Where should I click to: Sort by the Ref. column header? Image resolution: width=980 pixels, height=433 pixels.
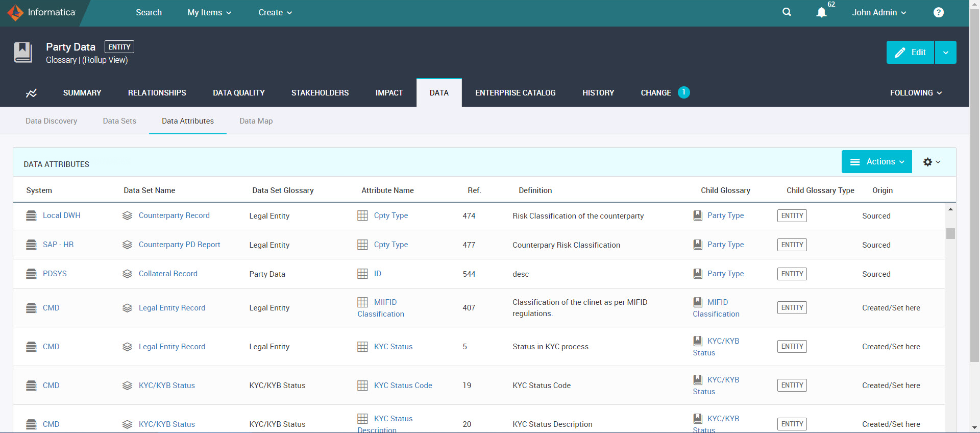pyautogui.click(x=474, y=190)
